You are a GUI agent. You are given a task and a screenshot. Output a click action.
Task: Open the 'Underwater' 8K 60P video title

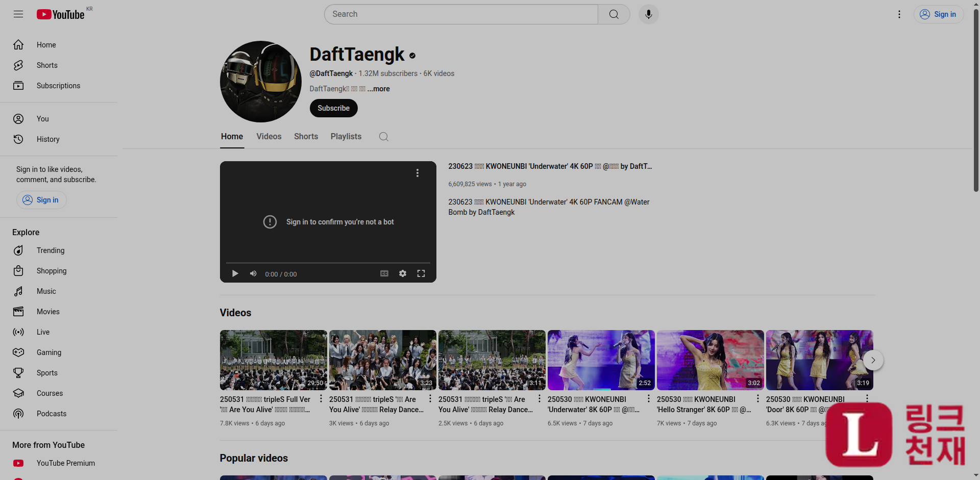594,405
